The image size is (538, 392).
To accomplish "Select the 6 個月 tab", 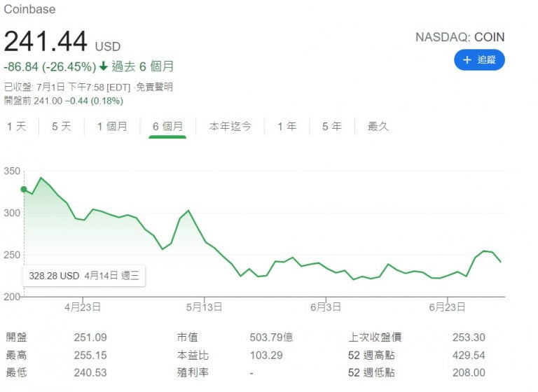I will pyautogui.click(x=167, y=127).
